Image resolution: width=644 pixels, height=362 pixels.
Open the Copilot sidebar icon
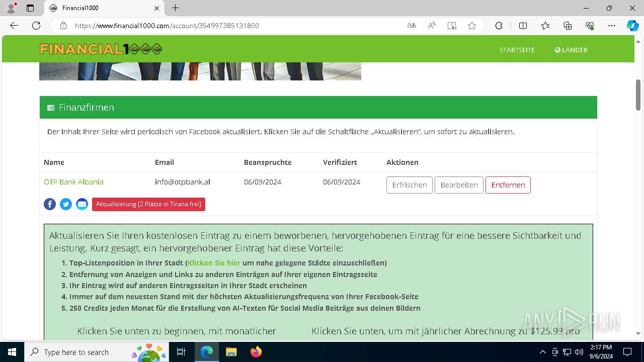(x=632, y=26)
